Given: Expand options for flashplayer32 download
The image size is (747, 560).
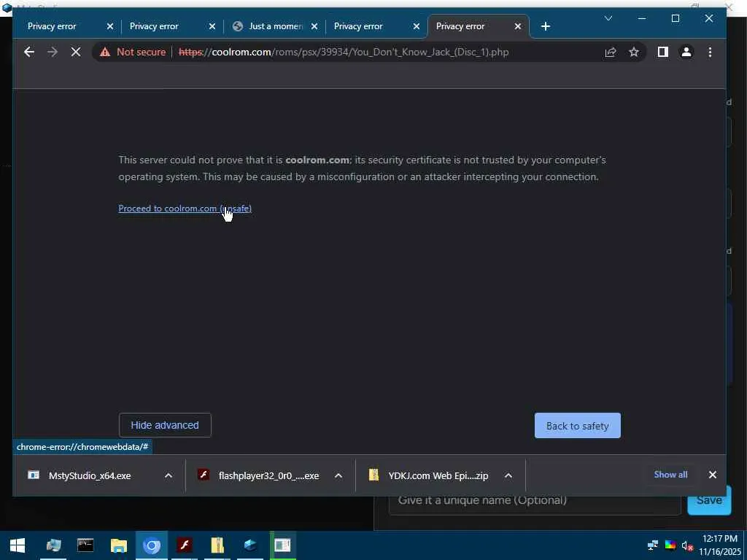Looking at the screenshot, I should 338,475.
